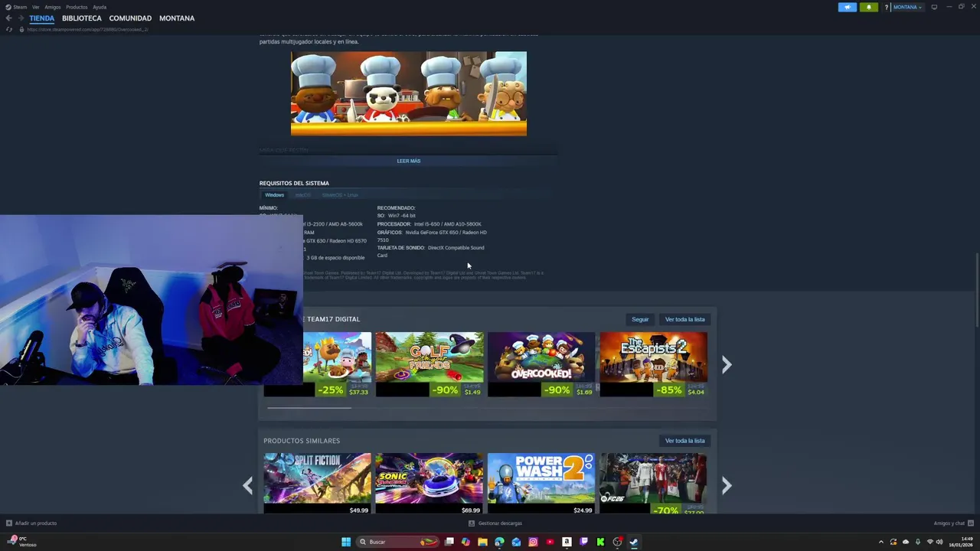Open the FC 26 game card
The width and height of the screenshot is (980, 551).
click(653, 484)
